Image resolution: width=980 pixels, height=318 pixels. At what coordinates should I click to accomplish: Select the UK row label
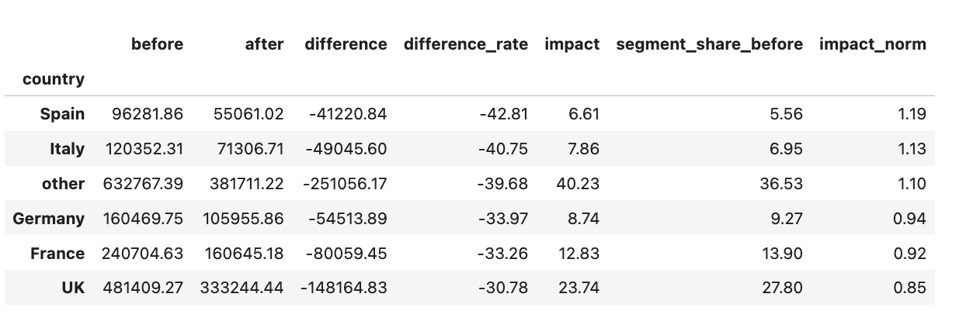pos(73,288)
